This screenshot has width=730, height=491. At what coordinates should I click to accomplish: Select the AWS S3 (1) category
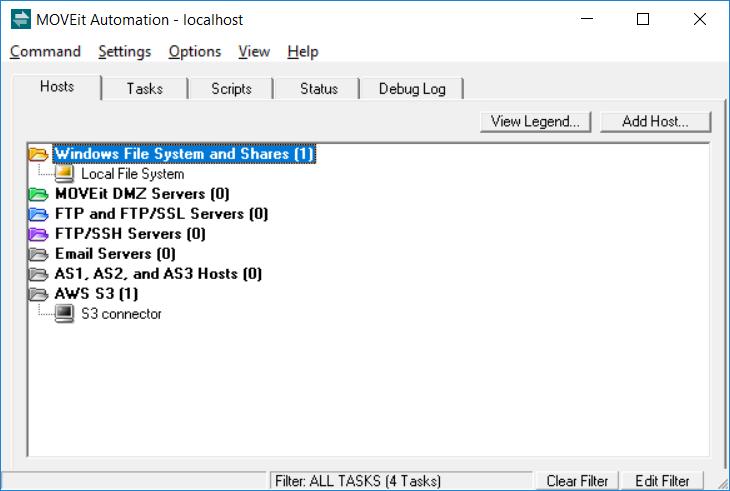[x=96, y=294]
